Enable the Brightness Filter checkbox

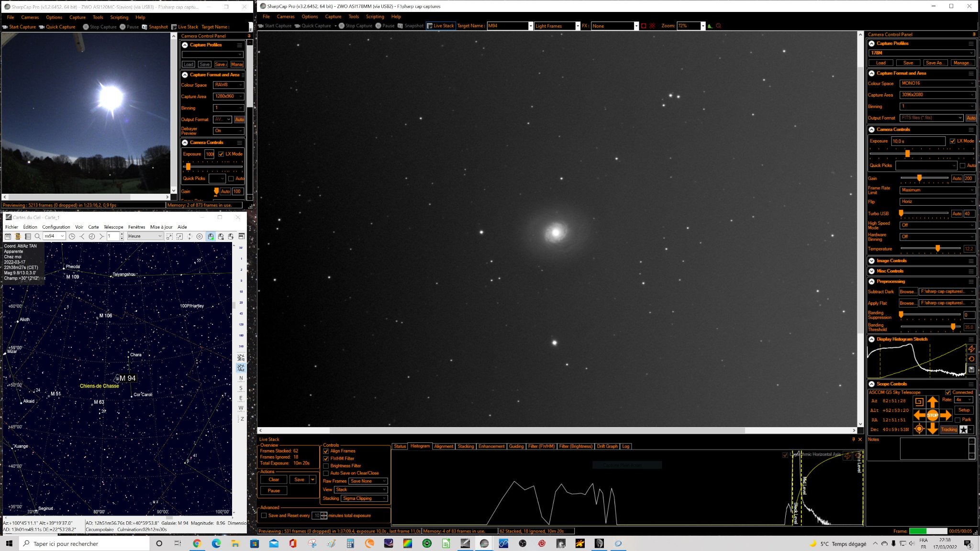coord(326,466)
